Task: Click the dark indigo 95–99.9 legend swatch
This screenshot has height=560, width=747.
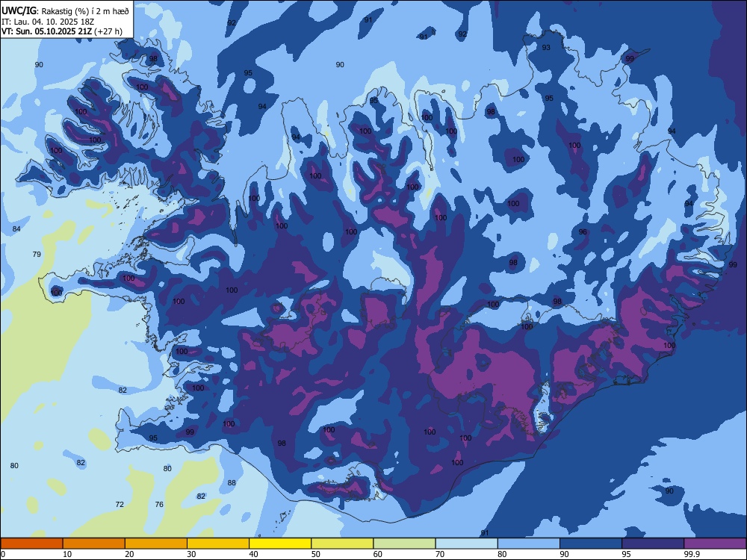Action: [x=653, y=544]
